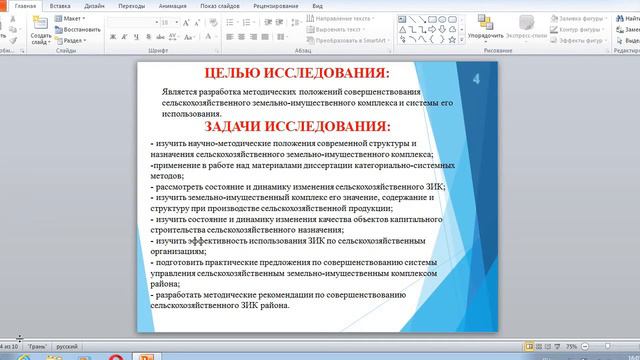
Task: Toggle strikethrough (abc) formatting
Action: [x=160, y=37]
